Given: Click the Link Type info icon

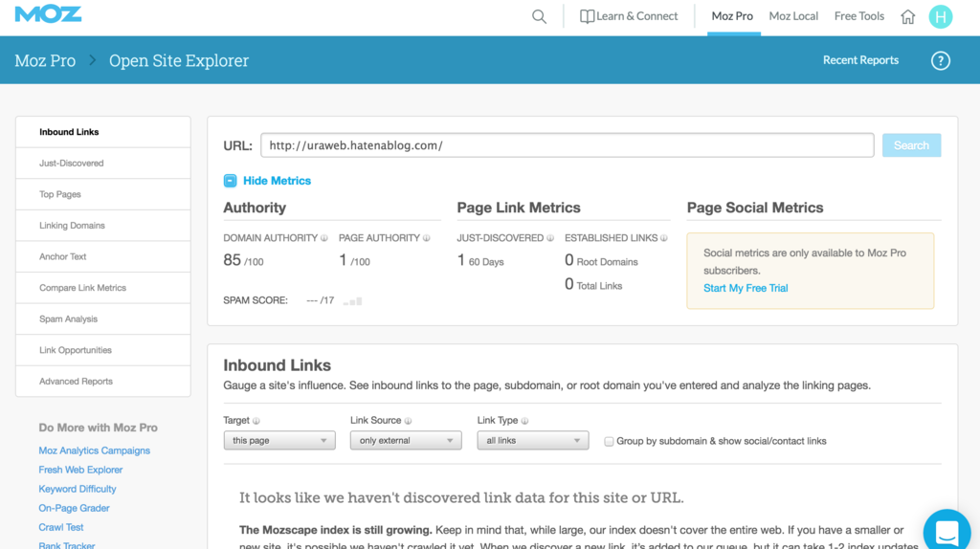Looking at the screenshot, I should tap(524, 421).
